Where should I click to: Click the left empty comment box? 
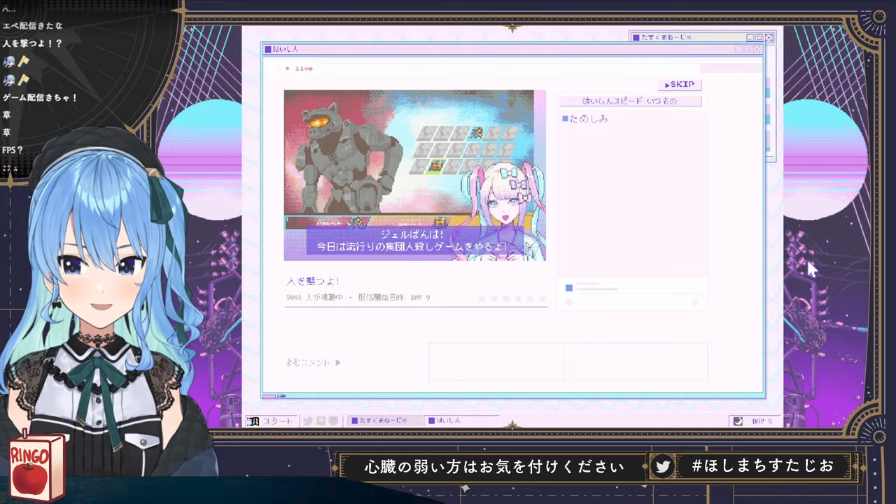pyautogui.click(x=497, y=361)
